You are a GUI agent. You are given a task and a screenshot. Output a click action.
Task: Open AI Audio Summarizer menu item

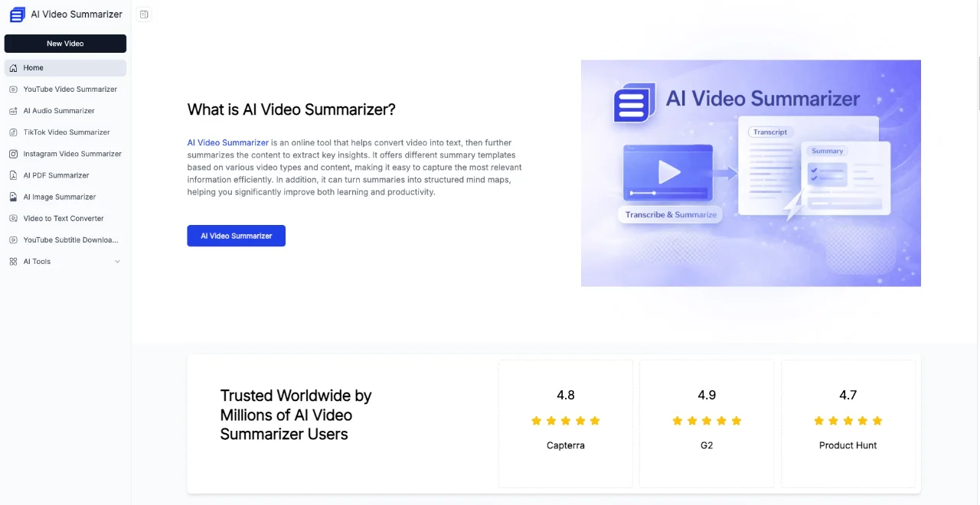click(65, 111)
